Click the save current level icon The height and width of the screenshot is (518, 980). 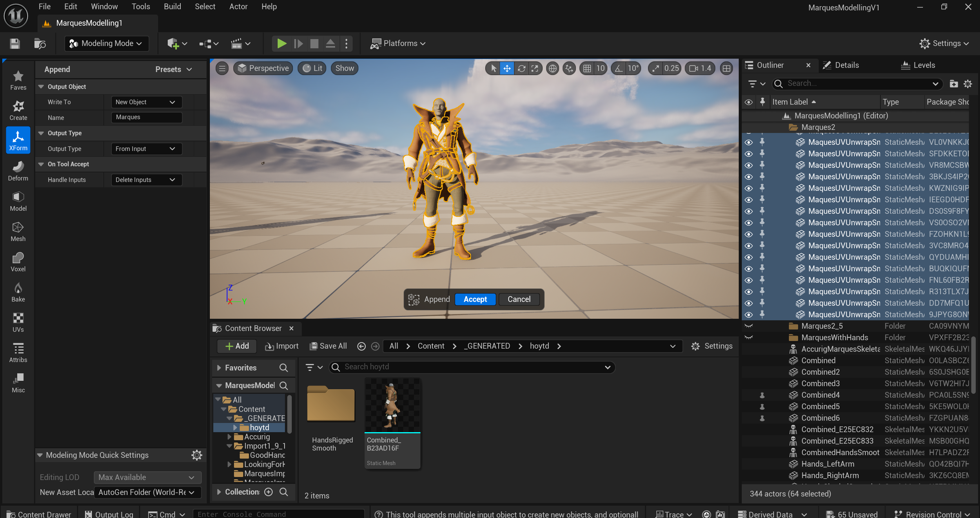click(15, 44)
